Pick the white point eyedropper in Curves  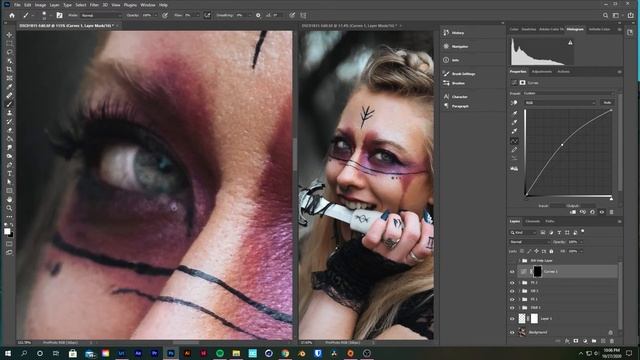coord(515,131)
